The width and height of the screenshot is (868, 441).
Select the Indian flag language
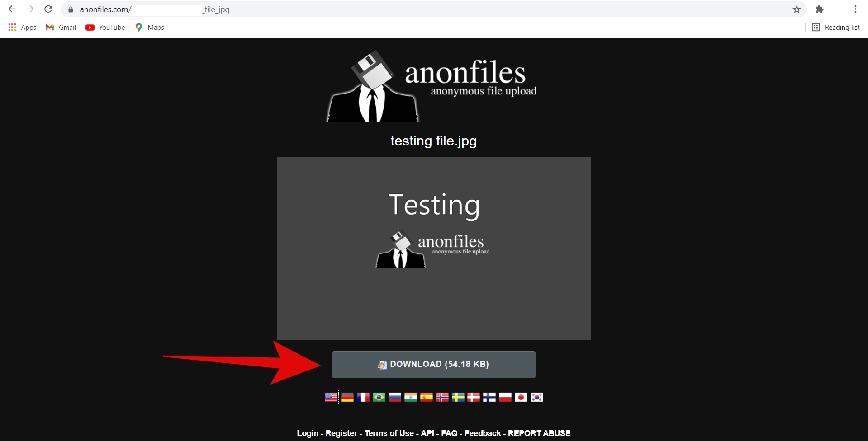tap(411, 397)
